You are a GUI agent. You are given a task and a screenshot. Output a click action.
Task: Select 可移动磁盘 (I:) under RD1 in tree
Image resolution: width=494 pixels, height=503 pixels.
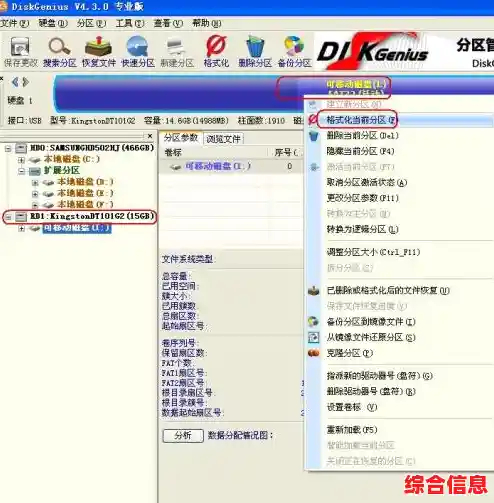tap(77, 228)
